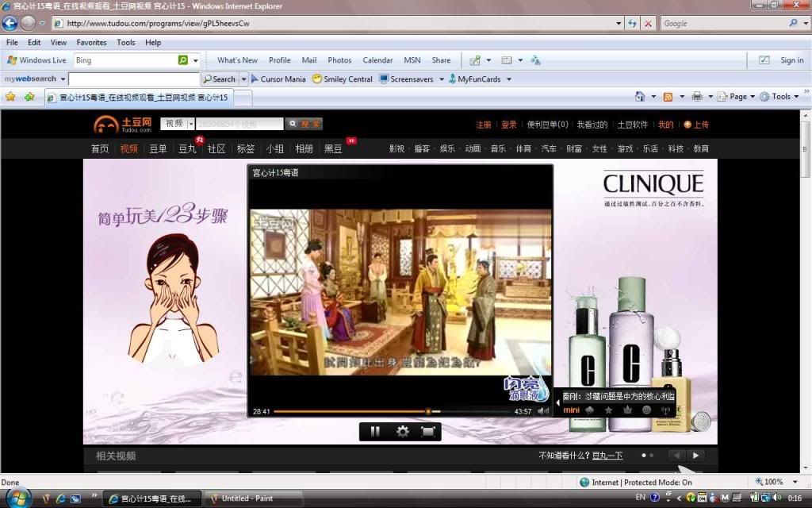Screen dimensions: 812x508
Task: Click the orange Tudou search button
Action: point(304,124)
